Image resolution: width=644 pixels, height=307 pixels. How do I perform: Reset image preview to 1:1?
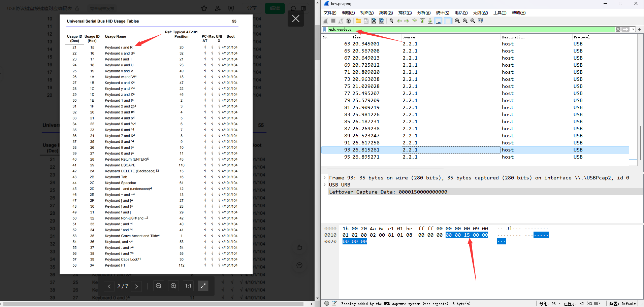click(x=188, y=286)
